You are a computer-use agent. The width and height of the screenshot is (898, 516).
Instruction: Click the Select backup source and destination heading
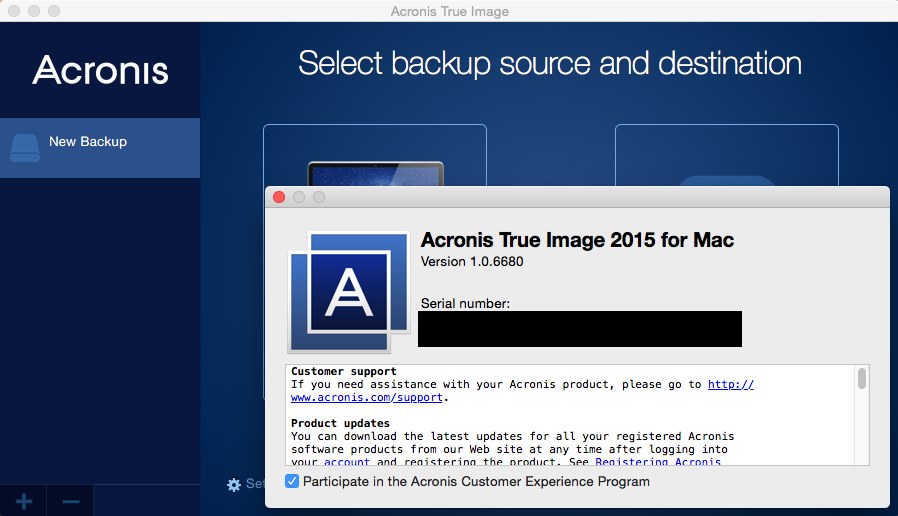tap(550, 64)
